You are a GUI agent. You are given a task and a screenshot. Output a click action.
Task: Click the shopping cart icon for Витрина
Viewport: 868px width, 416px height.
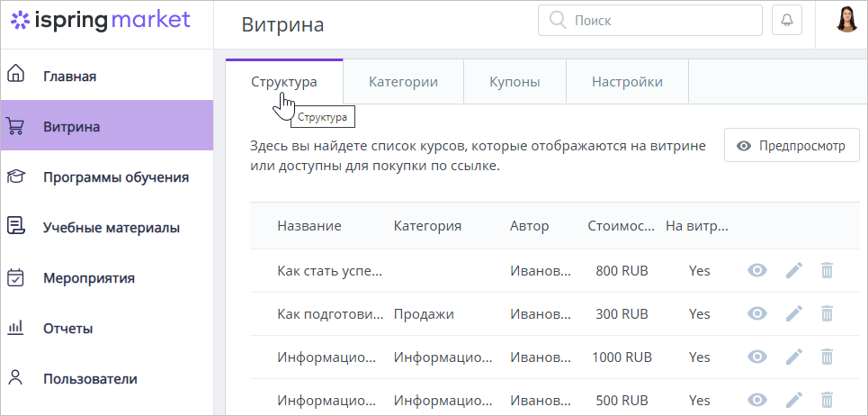[x=15, y=126]
